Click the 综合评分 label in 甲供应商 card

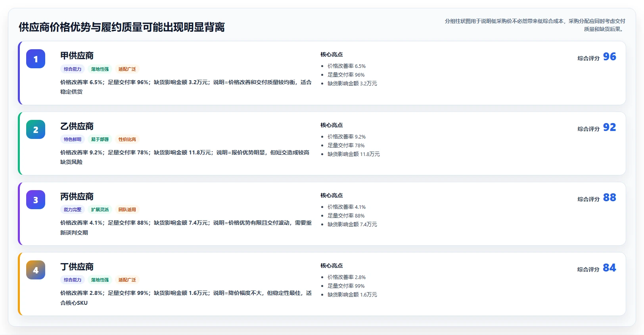[588, 58]
